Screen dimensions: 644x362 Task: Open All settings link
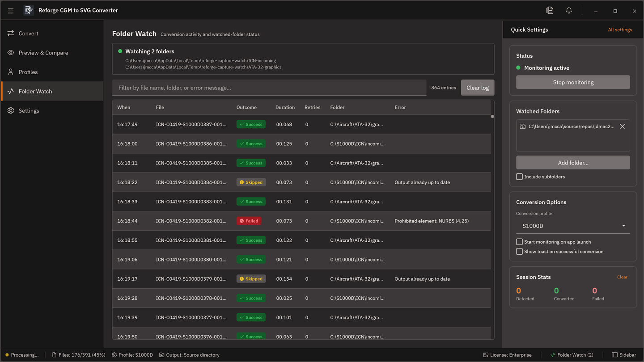tap(620, 30)
